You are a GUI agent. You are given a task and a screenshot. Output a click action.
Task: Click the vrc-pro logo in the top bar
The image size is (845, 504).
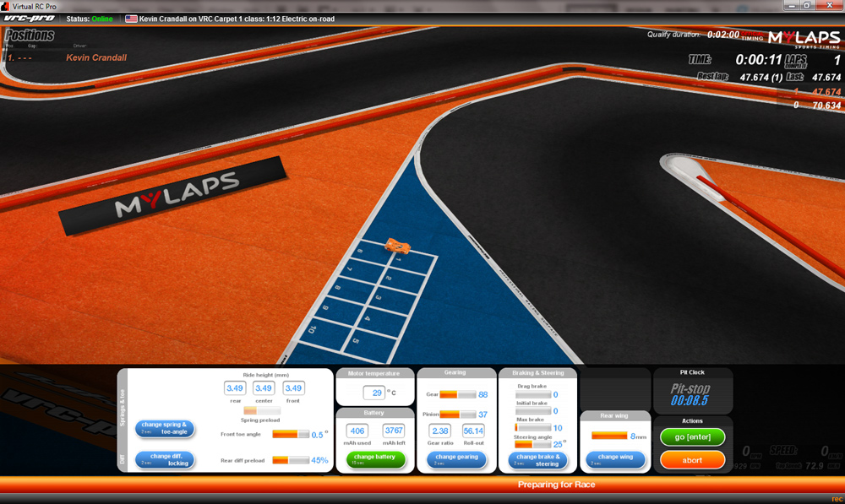(30, 19)
